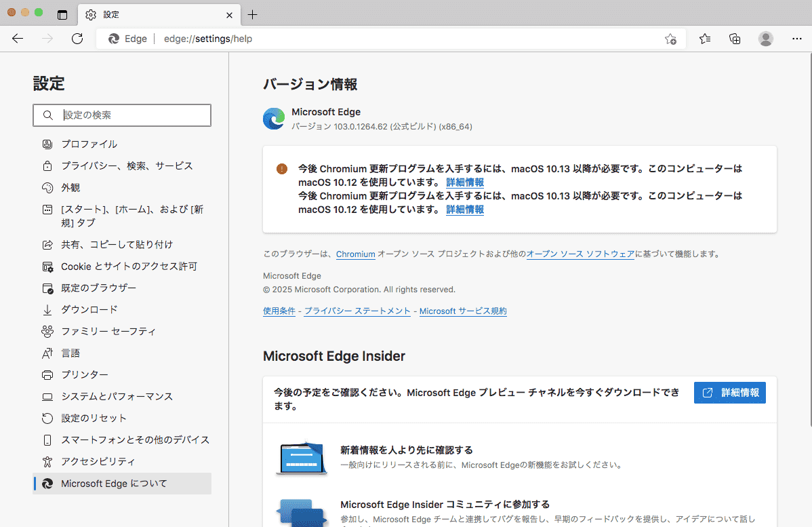
Task: Click the download arrow icon next to ダウンロード
Action: pos(47,310)
